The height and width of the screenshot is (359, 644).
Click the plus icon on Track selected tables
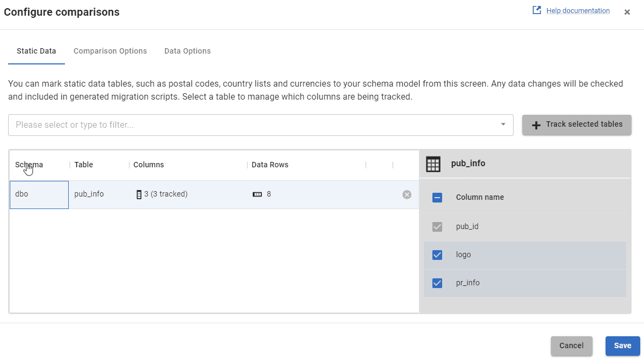[x=536, y=125]
